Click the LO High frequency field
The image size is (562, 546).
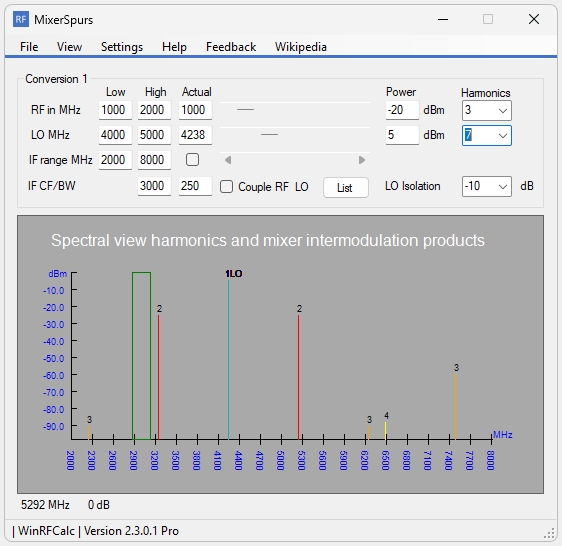pos(154,135)
